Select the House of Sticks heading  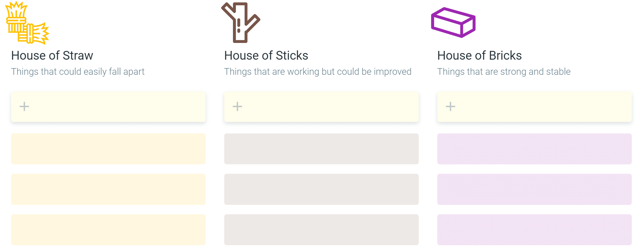(x=266, y=56)
